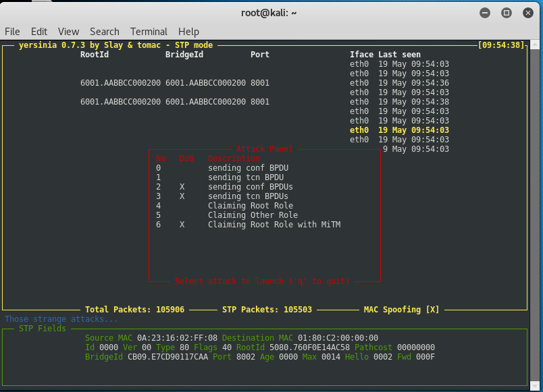Click the highlighted bold yellow eth0 row
Screen dimensions: 543x392
[399, 130]
